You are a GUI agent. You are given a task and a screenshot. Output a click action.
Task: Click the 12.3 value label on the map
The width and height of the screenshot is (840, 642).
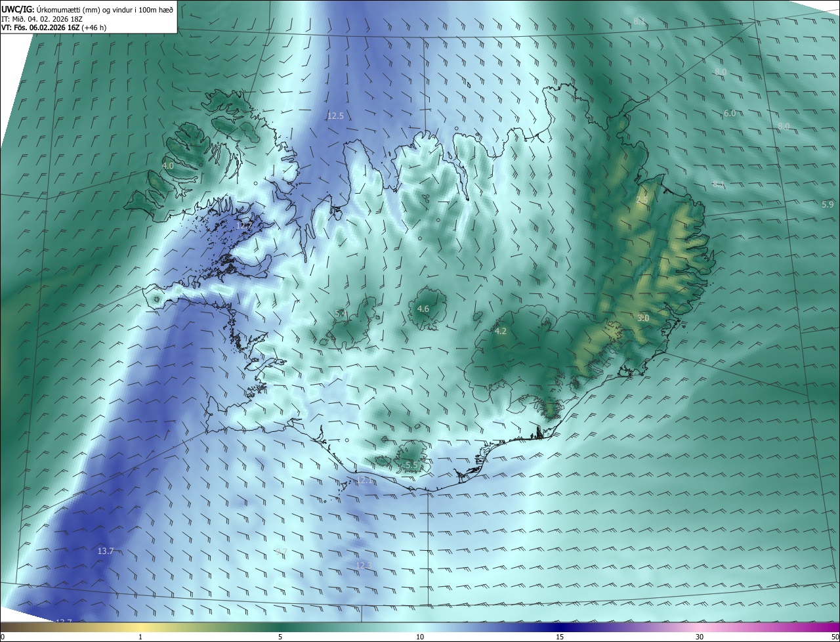[x=364, y=565]
